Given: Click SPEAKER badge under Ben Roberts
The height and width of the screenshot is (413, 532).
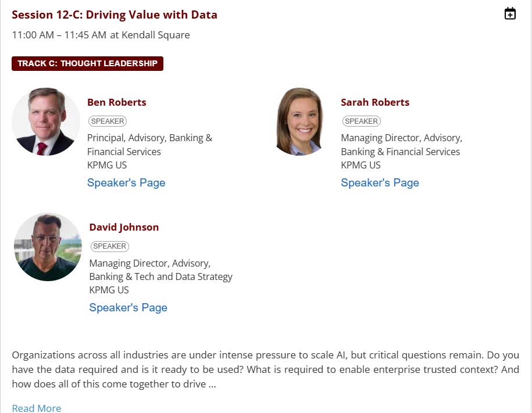Looking at the screenshot, I should pyautogui.click(x=108, y=121).
